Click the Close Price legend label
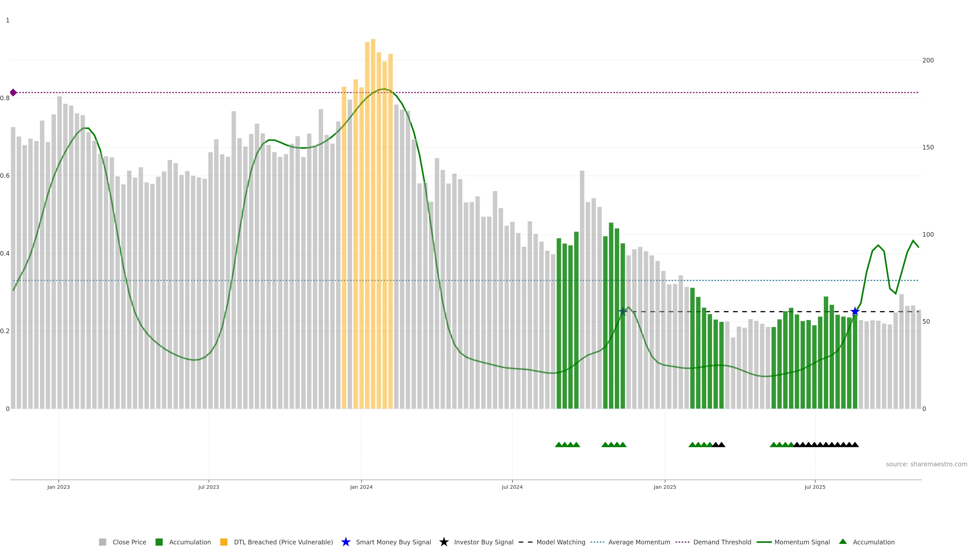The image size is (980, 551). pos(129,542)
